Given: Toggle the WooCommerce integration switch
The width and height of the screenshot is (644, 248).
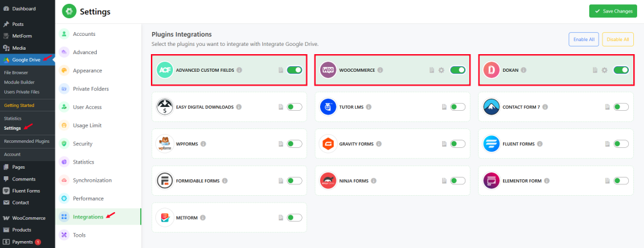Looking at the screenshot, I should 458,70.
